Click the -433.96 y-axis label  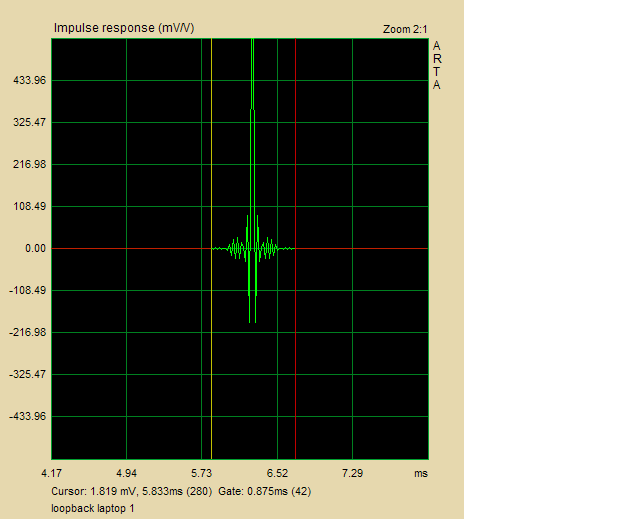tap(28, 417)
